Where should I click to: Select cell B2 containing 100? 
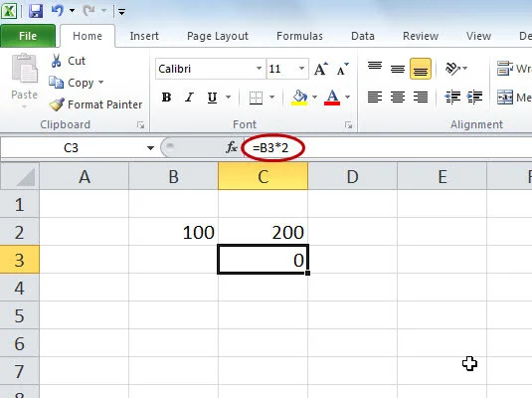tap(173, 232)
